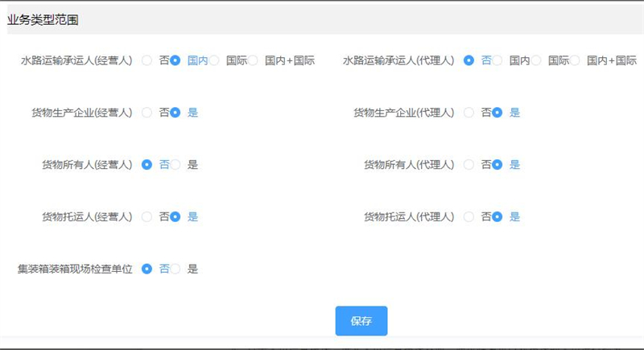Choose 是 for 货物生产企业(经营人)
Screen dimensions: 644x350
[175, 113]
